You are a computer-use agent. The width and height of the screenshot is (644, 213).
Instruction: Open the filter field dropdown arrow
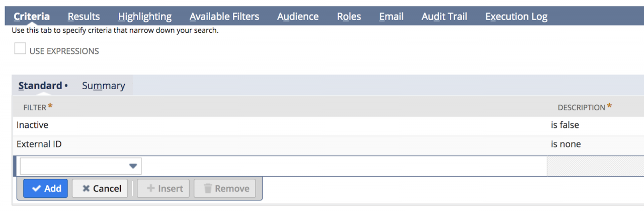(133, 166)
